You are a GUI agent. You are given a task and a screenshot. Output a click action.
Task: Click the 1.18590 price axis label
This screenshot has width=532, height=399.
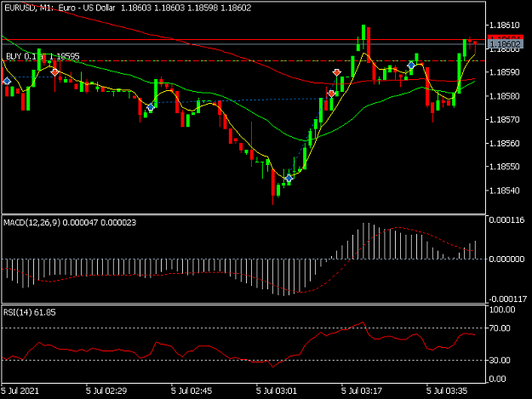tap(505, 72)
